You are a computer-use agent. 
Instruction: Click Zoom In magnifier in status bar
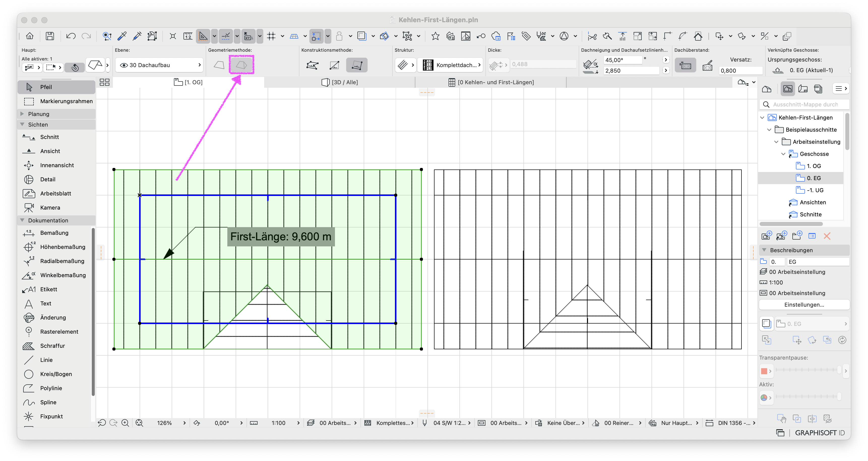(125, 423)
